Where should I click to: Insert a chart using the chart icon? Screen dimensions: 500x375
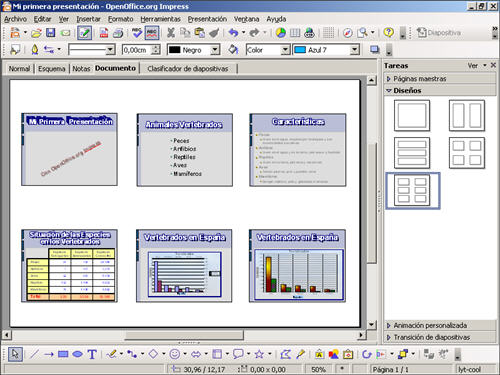[281, 33]
